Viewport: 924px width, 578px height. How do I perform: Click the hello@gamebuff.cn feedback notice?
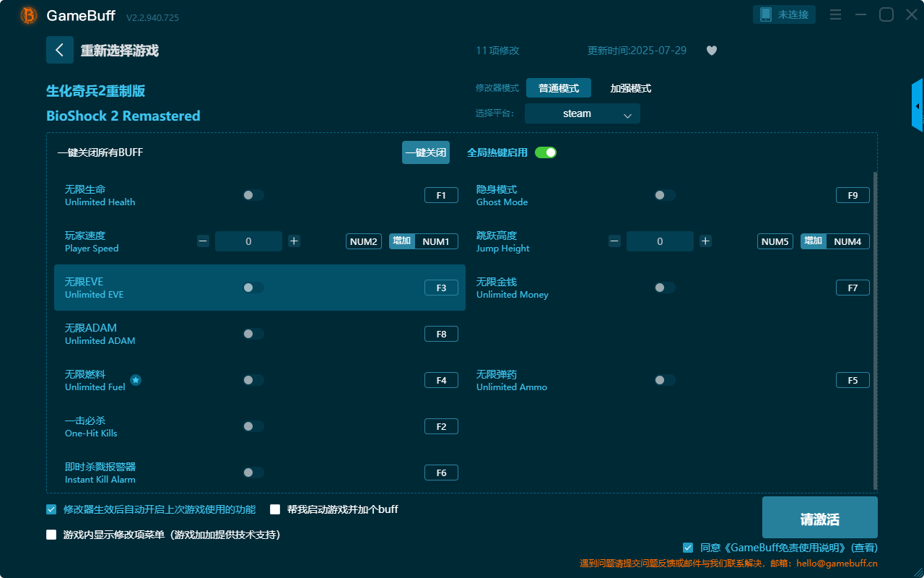(x=729, y=564)
